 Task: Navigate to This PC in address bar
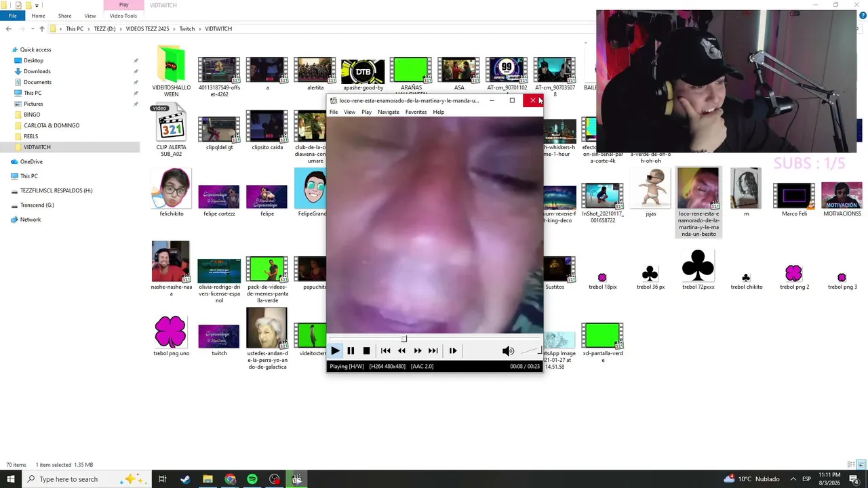click(75, 28)
